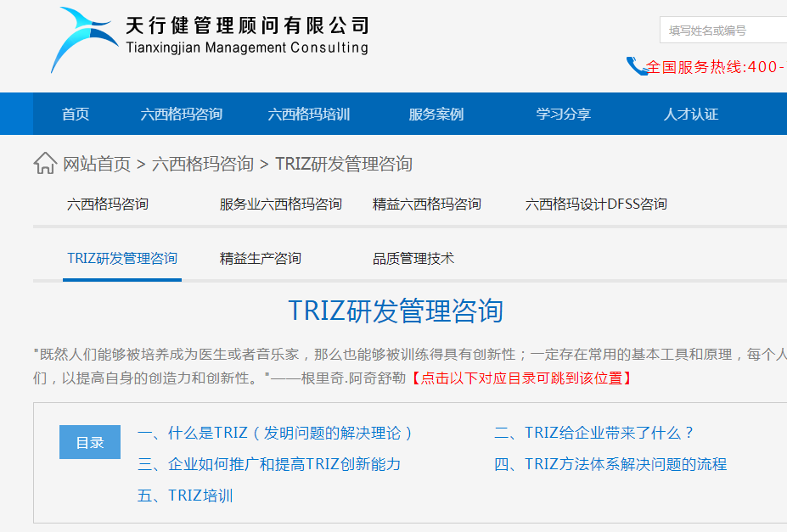The image size is (787, 532).
Task: Switch to the 精益生产咨询 tab
Action: click(261, 259)
